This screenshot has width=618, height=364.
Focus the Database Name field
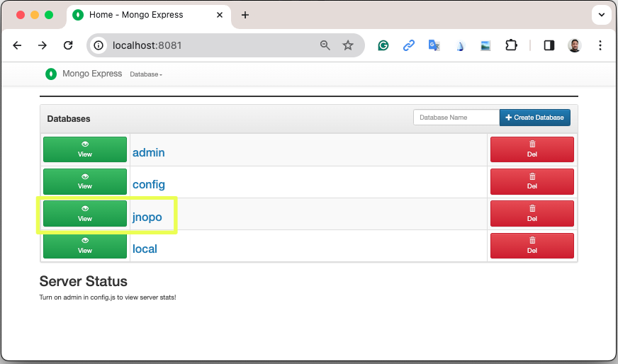[x=456, y=118]
